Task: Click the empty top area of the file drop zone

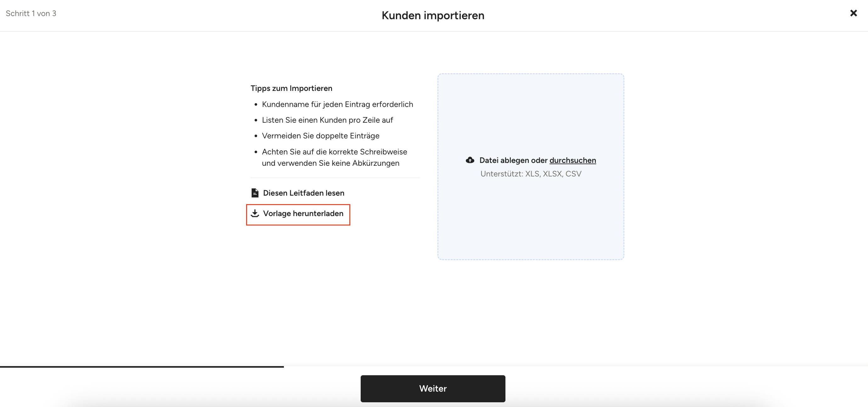Action: tap(531, 108)
